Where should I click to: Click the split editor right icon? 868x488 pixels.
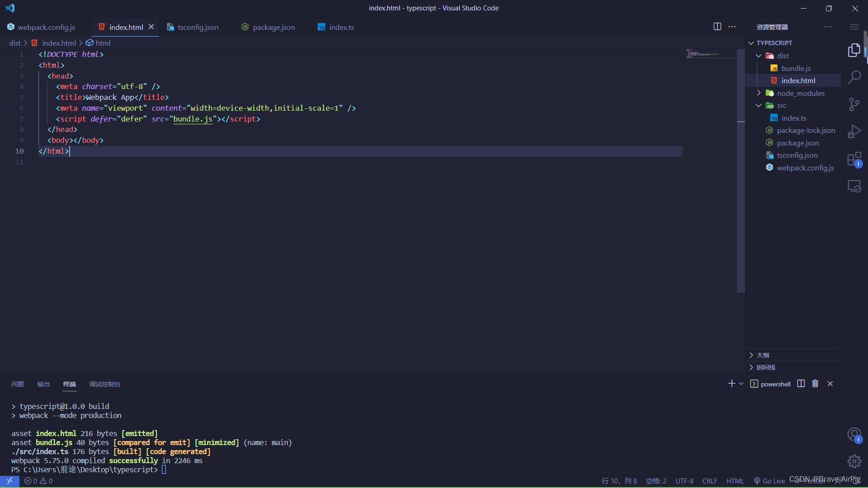click(x=717, y=27)
